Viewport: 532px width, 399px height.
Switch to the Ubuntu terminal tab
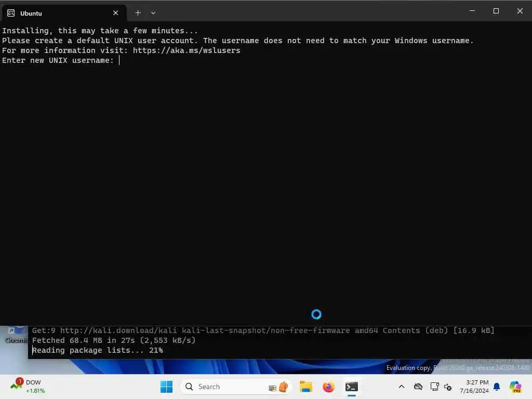coord(64,13)
